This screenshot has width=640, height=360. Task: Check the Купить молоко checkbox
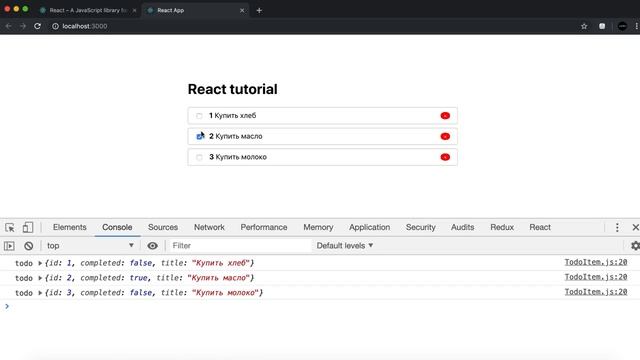[199, 157]
